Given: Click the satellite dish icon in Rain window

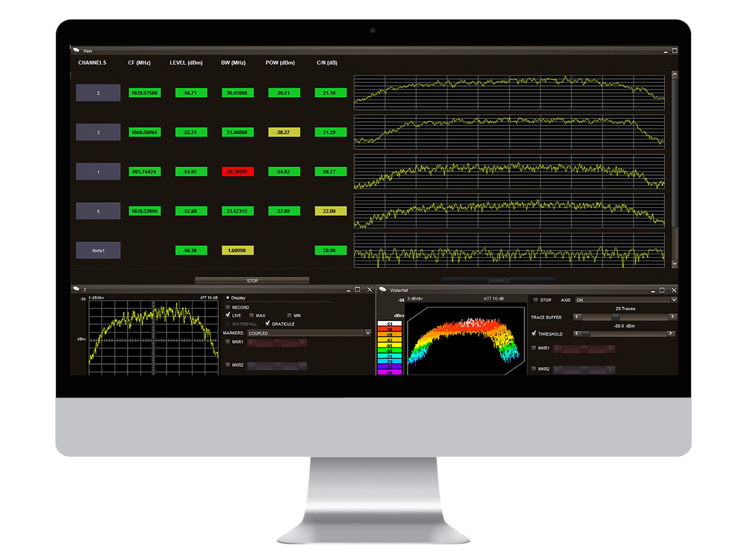Looking at the screenshot, I should pyautogui.click(x=77, y=50).
